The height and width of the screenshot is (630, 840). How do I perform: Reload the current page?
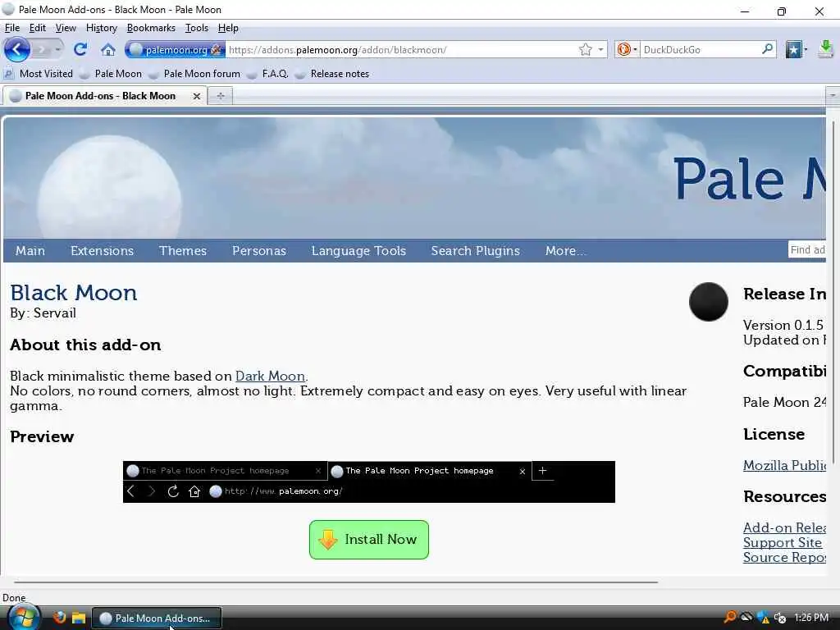[80, 50]
